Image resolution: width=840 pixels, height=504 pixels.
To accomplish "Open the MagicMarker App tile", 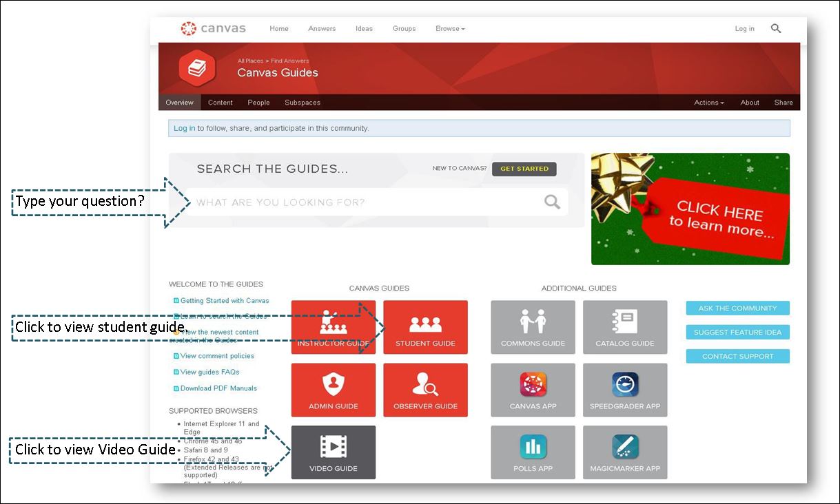I will (625, 452).
